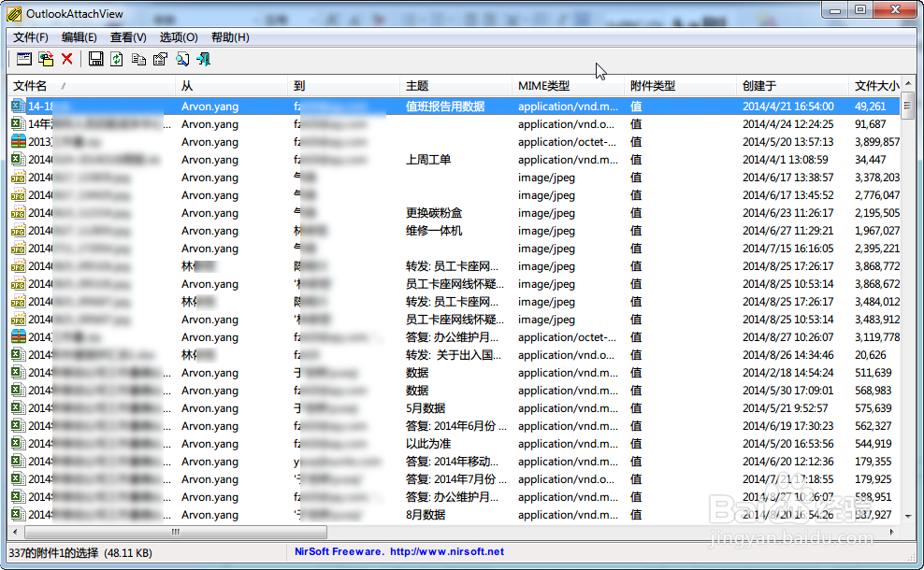Open the 文件(F) menu

click(31, 37)
